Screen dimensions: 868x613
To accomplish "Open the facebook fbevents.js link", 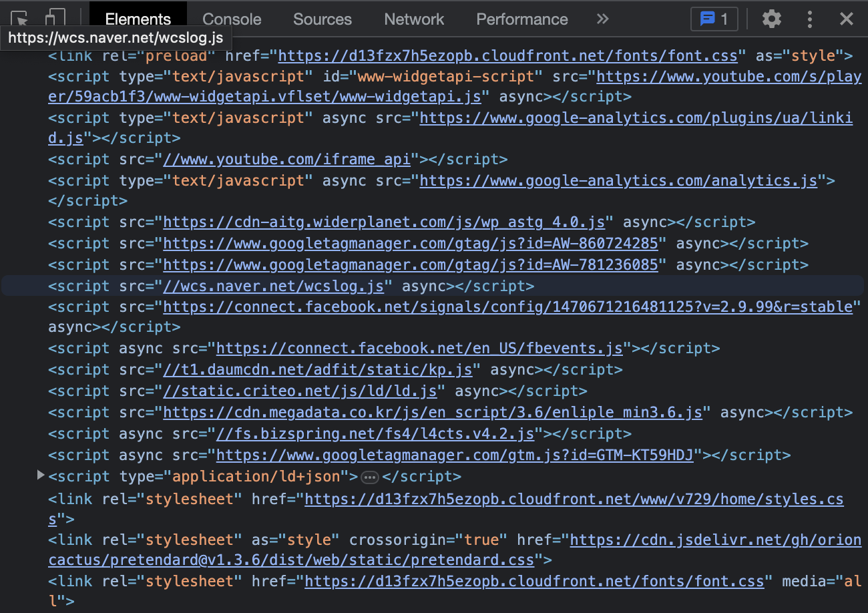I will 420,349.
